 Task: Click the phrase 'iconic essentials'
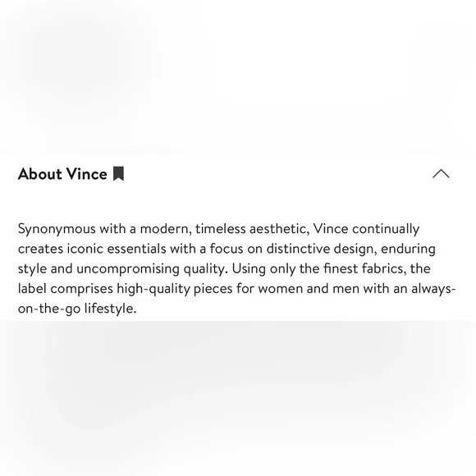click(117, 249)
